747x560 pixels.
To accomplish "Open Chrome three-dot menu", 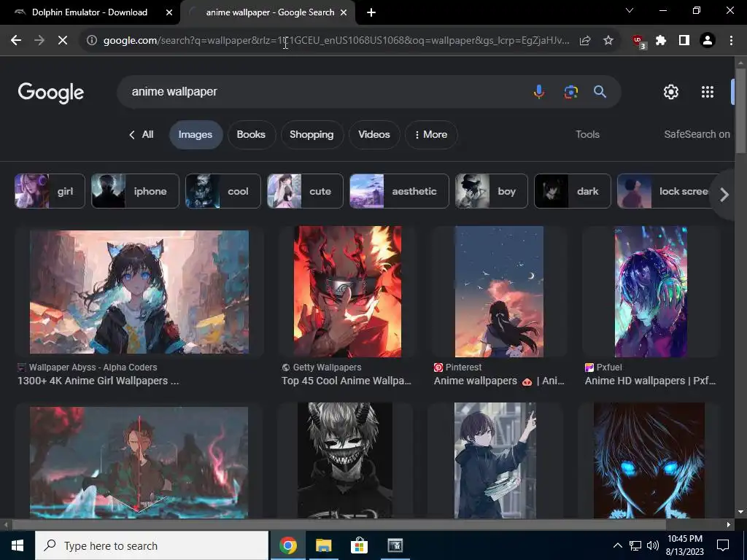I will (x=731, y=41).
